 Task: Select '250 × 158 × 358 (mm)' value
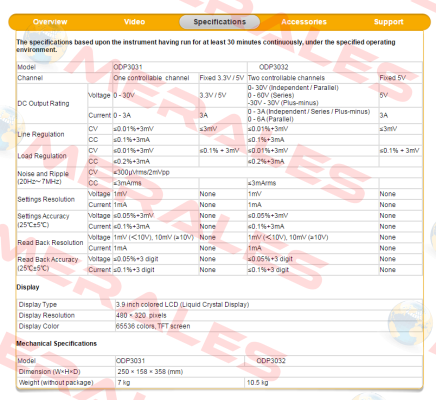click(150, 372)
